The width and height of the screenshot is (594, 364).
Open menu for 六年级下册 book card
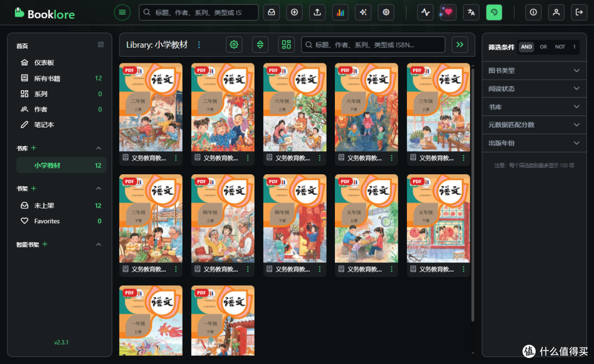pos(392,158)
